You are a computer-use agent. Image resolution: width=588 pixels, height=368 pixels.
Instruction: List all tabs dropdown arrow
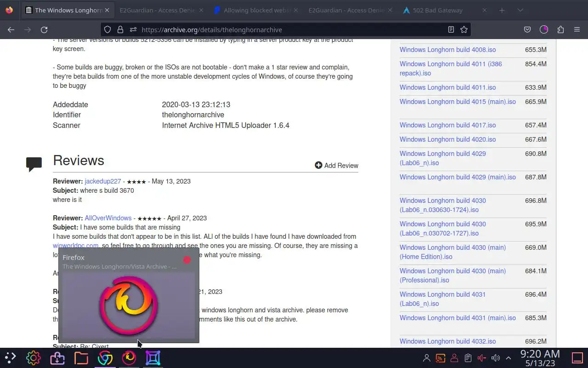(x=520, y=10)
